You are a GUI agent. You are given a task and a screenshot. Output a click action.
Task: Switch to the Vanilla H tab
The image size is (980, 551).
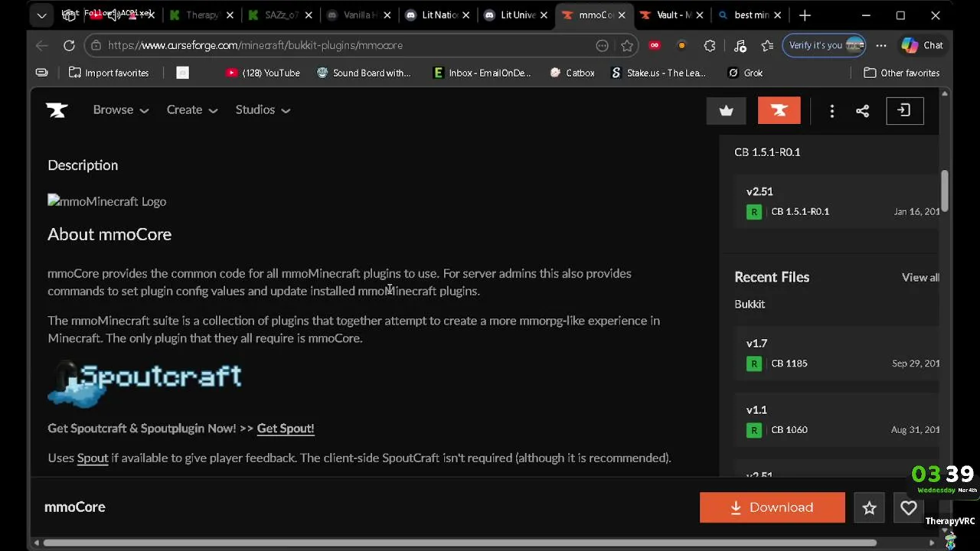(358, 15)
